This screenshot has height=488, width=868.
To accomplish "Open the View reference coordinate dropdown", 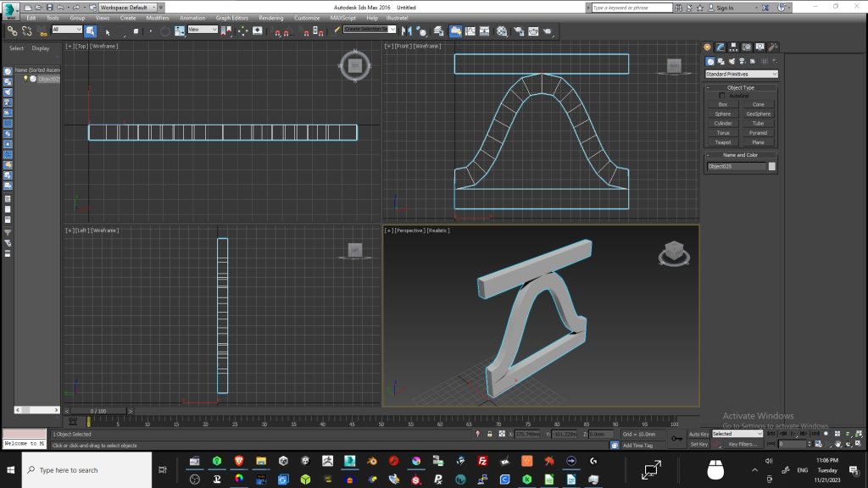I will coord(203,30).
